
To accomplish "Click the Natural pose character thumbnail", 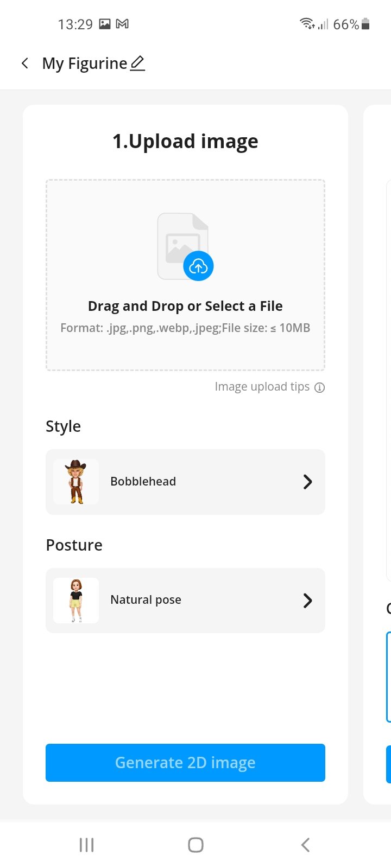I will (x=76, y=601).
